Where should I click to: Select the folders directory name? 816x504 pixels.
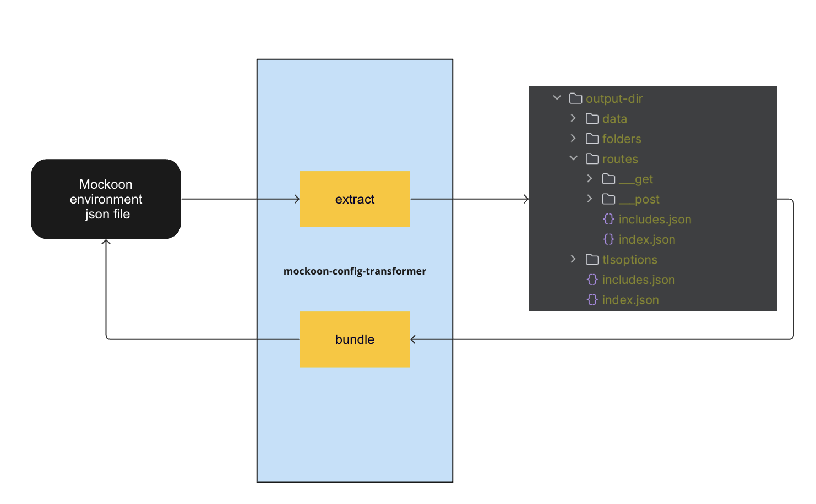click(x=622, y=139)
